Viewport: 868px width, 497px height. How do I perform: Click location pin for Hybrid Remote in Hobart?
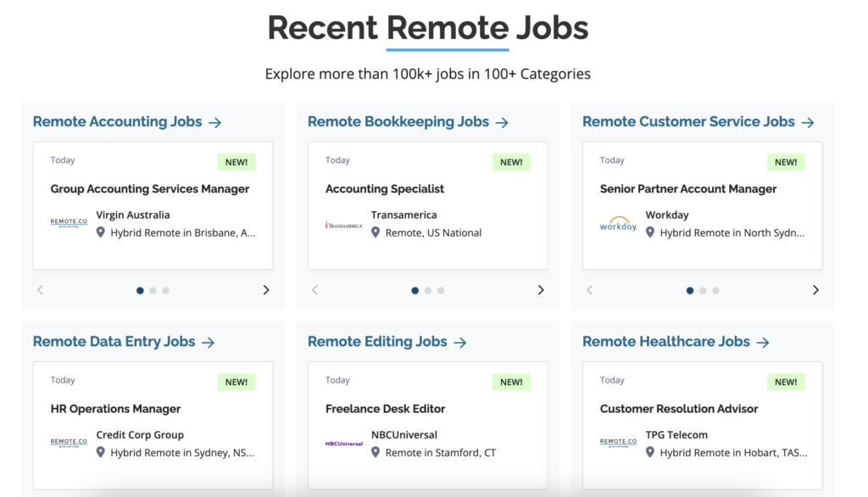point(650,452)
